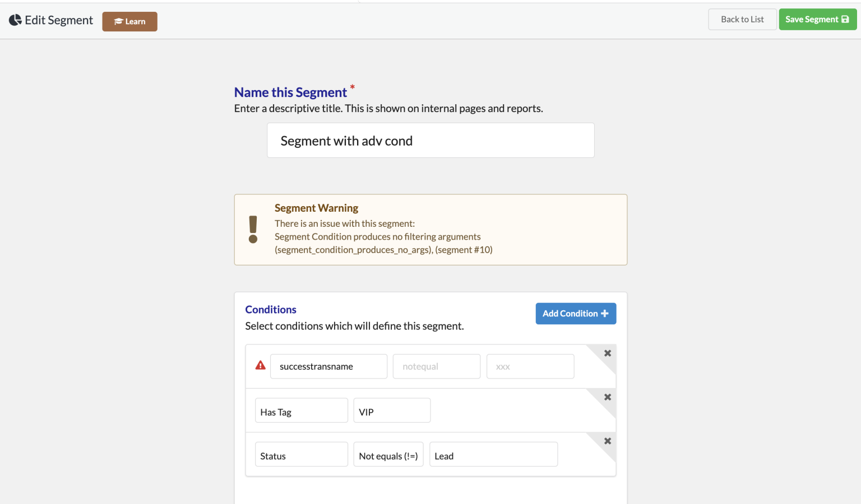This screenshot has height=504, width=861.
Task: Click the graduation cap icon on Learn button
Action: [118, 21]
